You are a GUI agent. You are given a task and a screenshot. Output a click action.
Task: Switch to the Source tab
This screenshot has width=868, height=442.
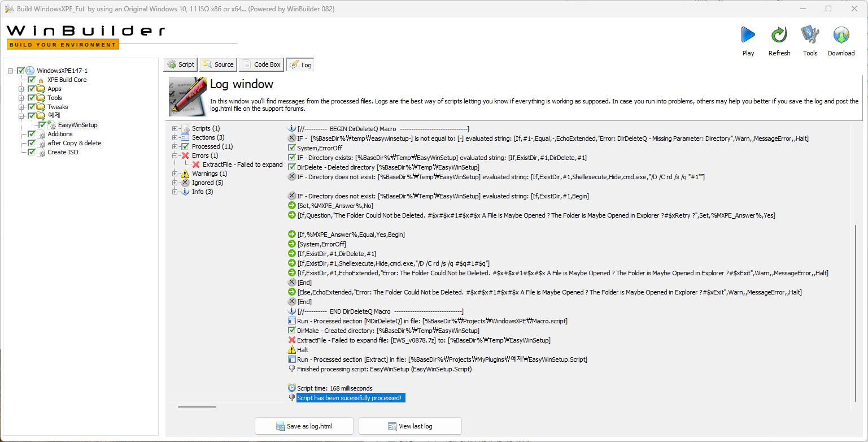[x=218, y=64]
